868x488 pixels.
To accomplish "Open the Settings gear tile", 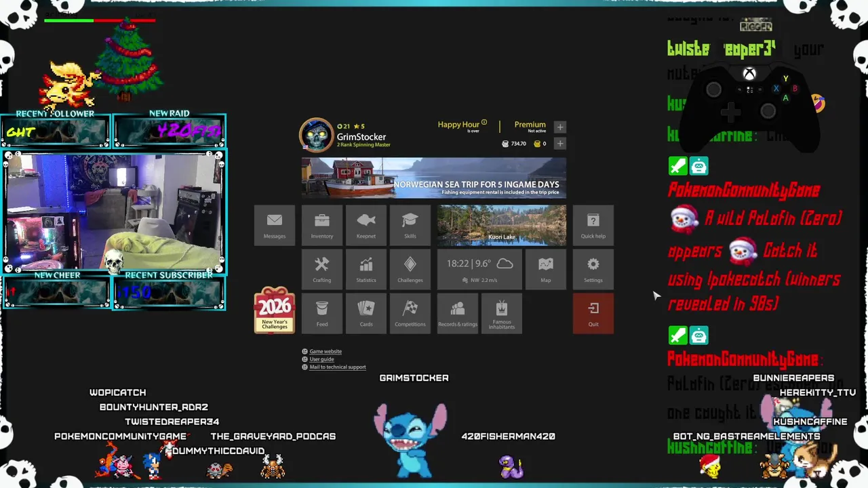I will click(x=593, y=270).
